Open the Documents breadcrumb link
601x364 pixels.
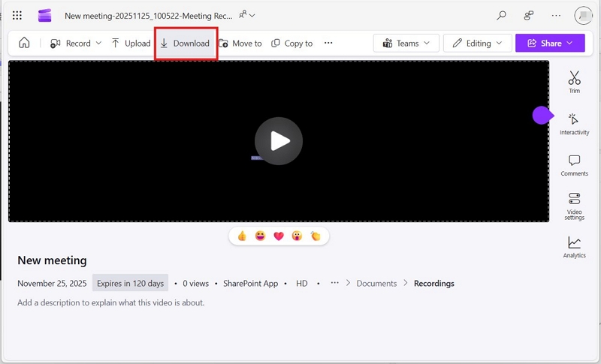tap(376, 283)
